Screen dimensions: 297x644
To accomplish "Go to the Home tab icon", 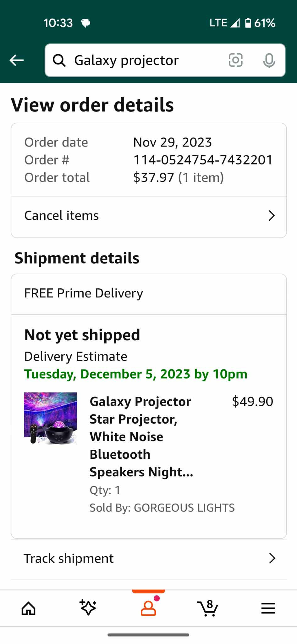I will [x=28, y=608].
